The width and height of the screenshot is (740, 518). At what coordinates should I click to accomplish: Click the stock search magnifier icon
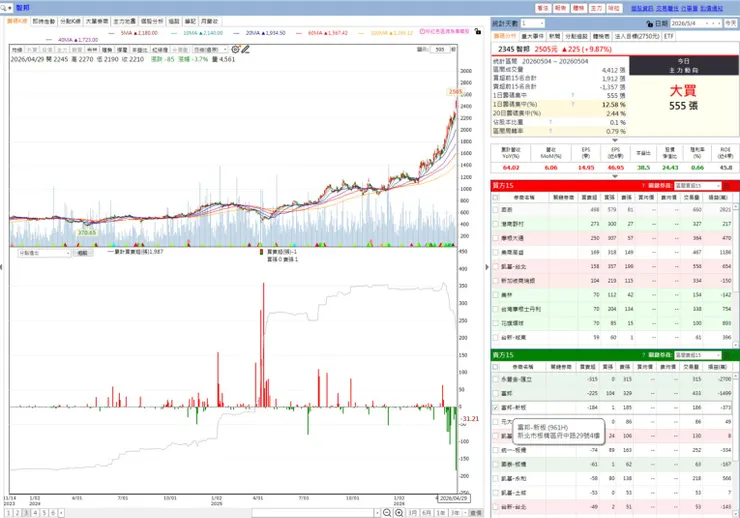(3, 8)
